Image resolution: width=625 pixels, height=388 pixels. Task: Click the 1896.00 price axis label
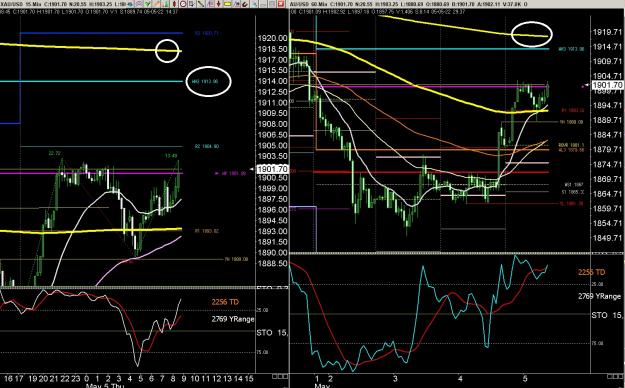coord(273,210)
